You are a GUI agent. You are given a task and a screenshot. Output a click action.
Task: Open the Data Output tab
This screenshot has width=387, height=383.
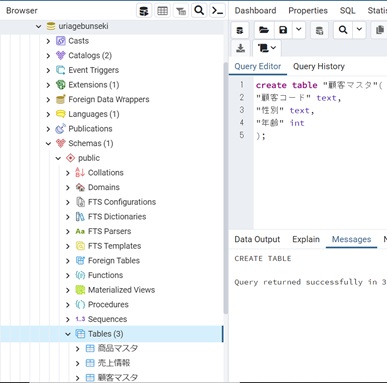[x=257, y=239]
